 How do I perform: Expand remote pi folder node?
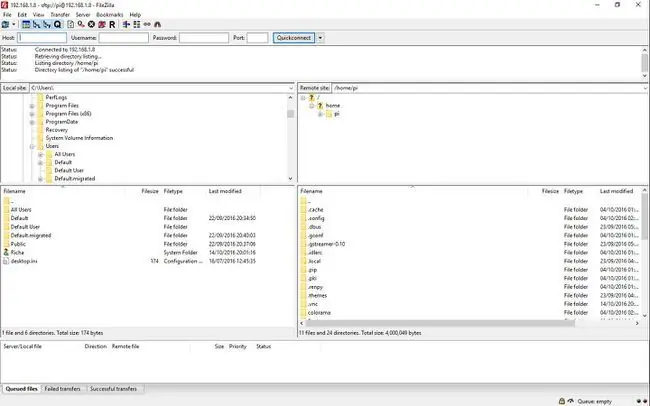320,114
